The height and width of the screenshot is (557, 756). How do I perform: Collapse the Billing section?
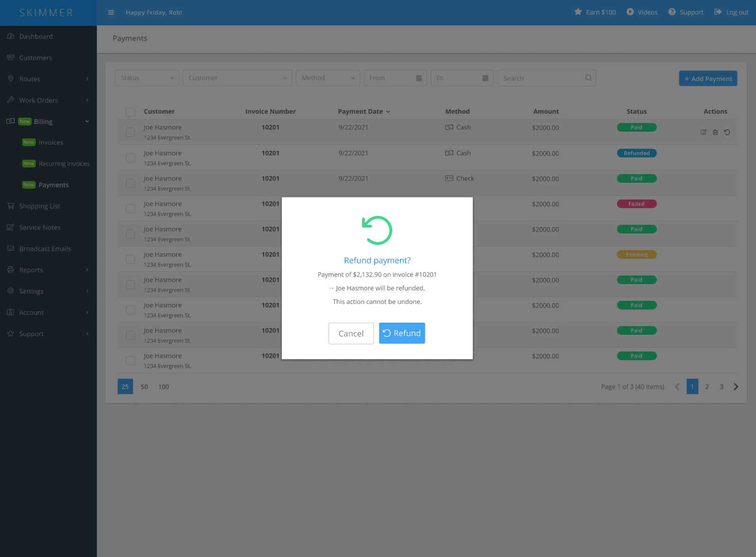point(43,121)
